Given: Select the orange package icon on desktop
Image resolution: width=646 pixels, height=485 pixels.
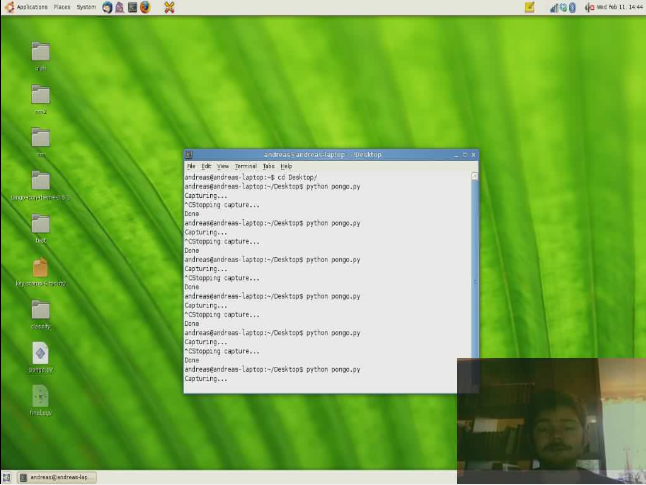Looking at the screenshot, I should 40,268.
